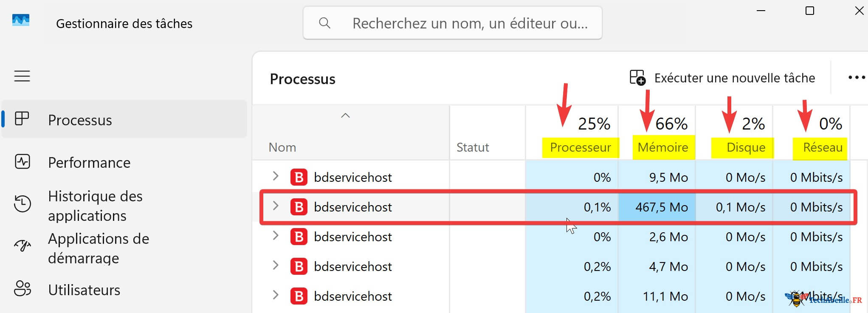Click Exécuter une nouvelle tâche button
The width and height of the screenshot is (868, 313).
[x=722, y=78]
